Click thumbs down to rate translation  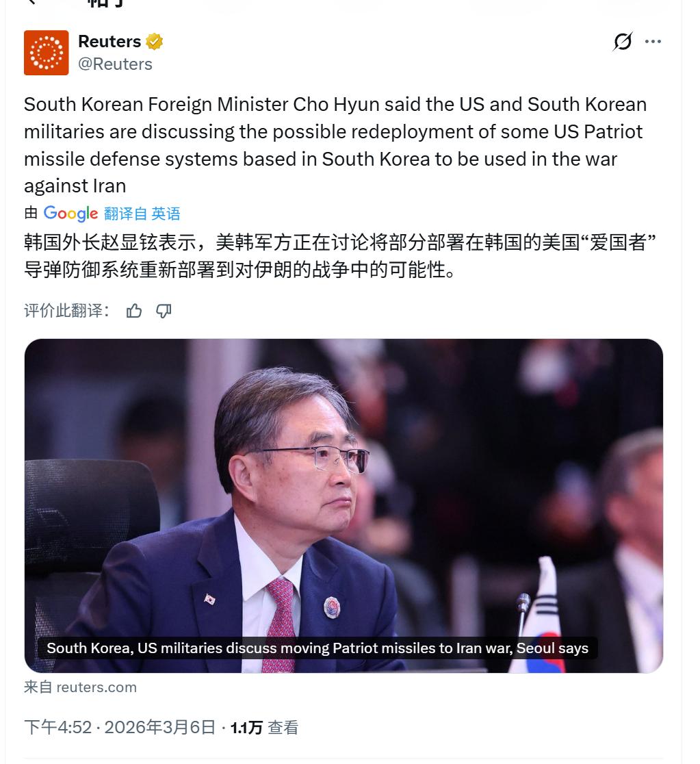(164, 311)
